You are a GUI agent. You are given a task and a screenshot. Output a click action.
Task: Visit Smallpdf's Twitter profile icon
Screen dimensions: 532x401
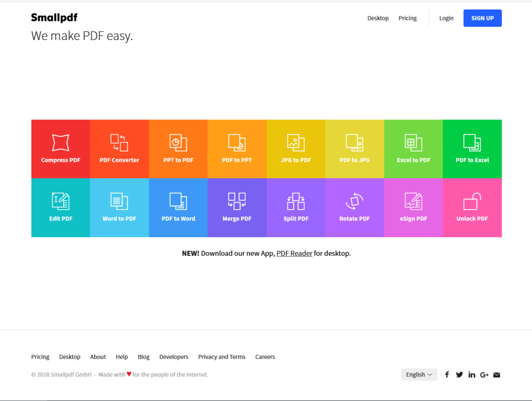pyautogui.click(x=459, y=375)
